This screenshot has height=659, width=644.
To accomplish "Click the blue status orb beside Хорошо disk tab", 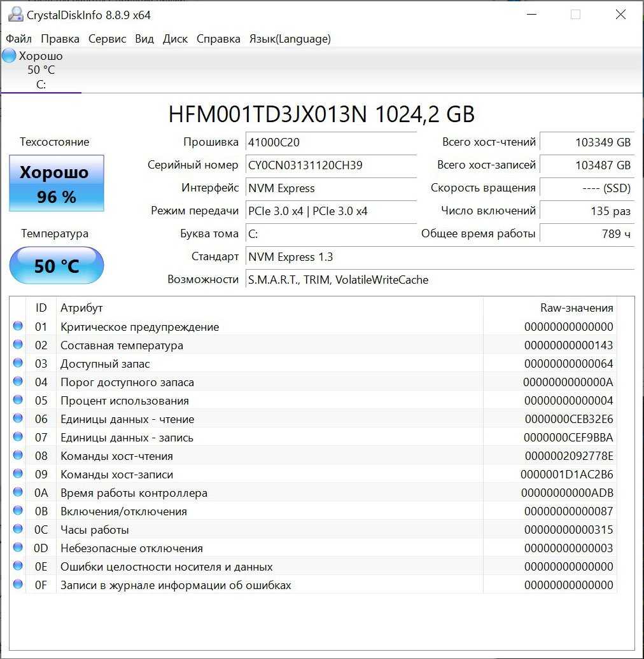I will pos(9,56).
